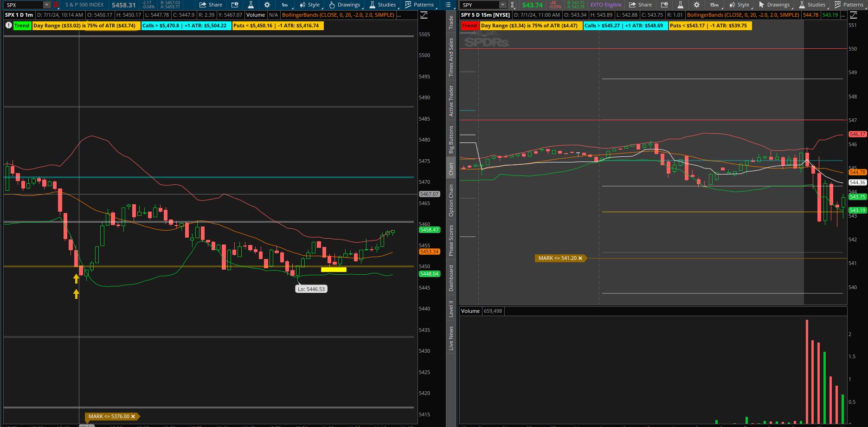Remove the MARK <= 5376.00 alert
This screenshot has width=868, height=427.
click(133, 417)
